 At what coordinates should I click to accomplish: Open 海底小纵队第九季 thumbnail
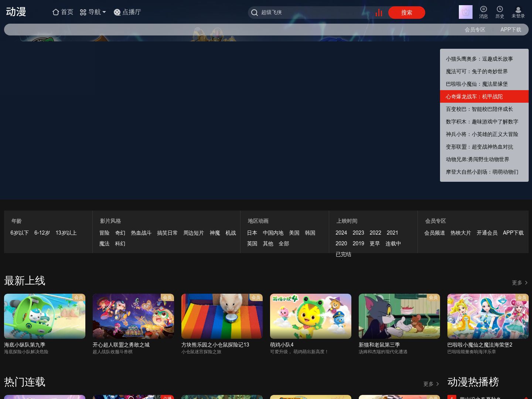click(45, 316)
